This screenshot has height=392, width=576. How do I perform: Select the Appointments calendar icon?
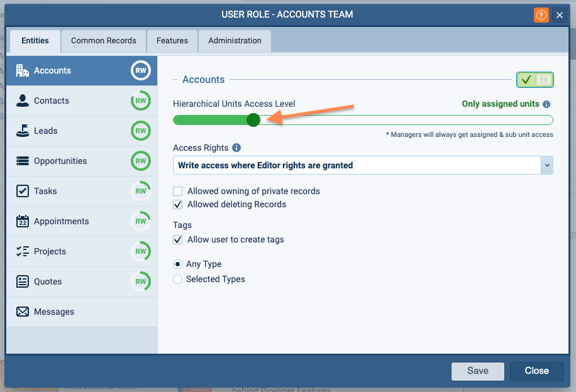coord(23,221)
